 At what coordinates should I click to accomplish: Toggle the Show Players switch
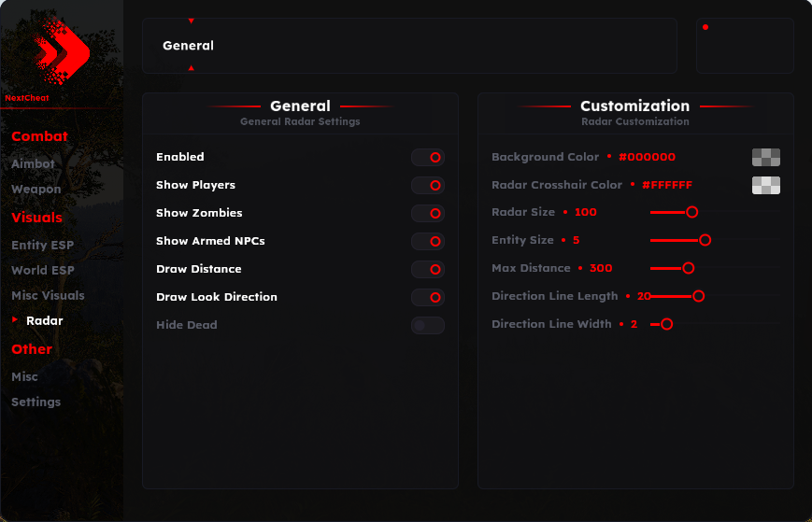click(428, 185)
